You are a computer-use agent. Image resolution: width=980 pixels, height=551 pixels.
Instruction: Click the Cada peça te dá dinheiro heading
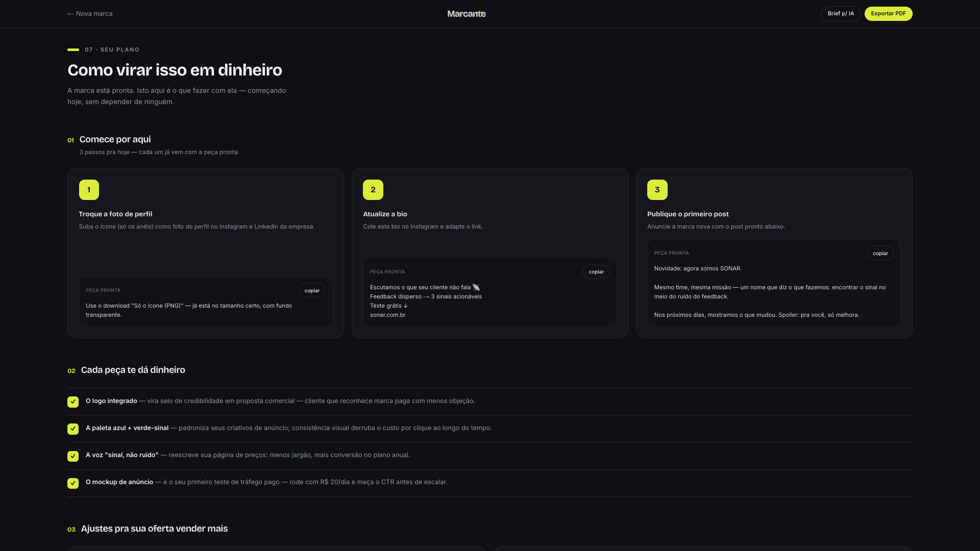point(133,370)
